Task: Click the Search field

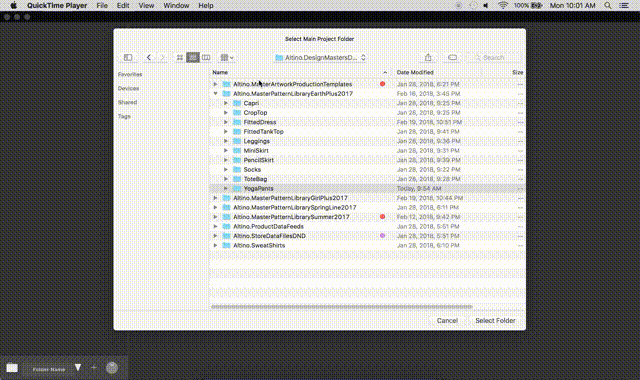Action: click(495, 58)
